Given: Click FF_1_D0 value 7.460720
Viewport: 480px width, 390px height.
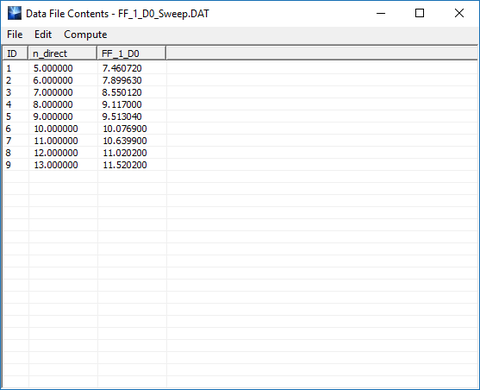Looking at the screenshot, I should (122, 68).
